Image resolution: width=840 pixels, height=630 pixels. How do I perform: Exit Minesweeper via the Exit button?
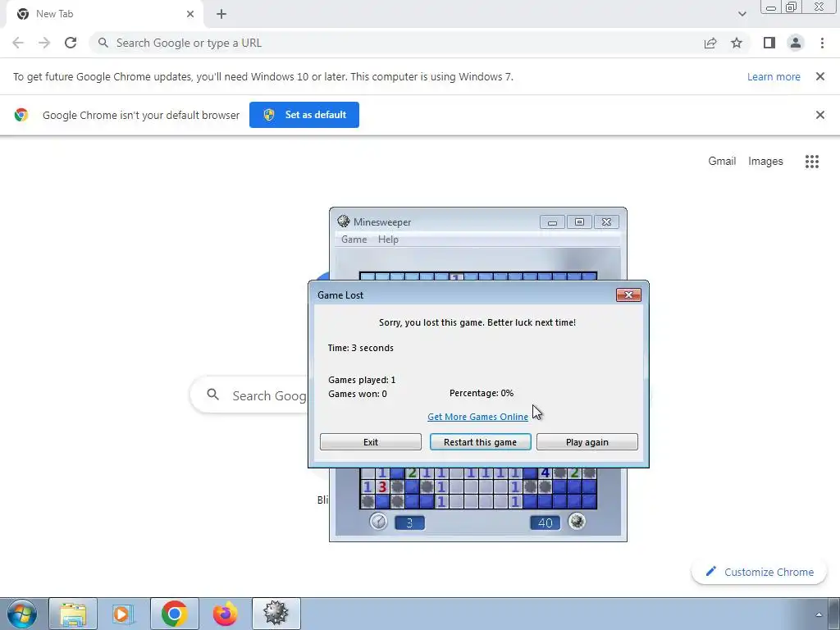tap(371, 442)
